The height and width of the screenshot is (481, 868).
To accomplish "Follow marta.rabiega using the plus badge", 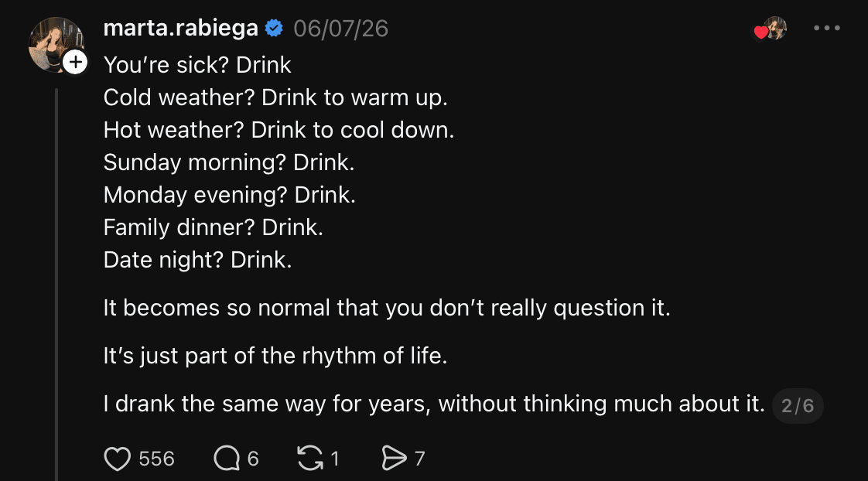I will 75,62.
